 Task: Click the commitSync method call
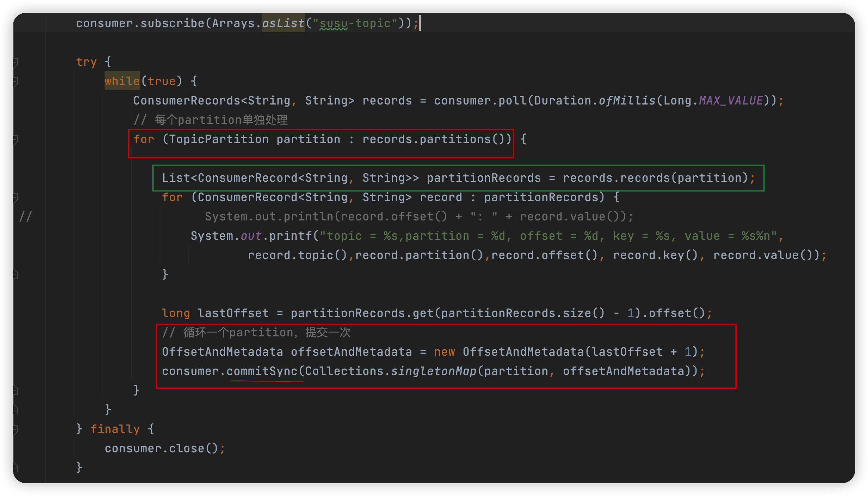tap(262, 371)
